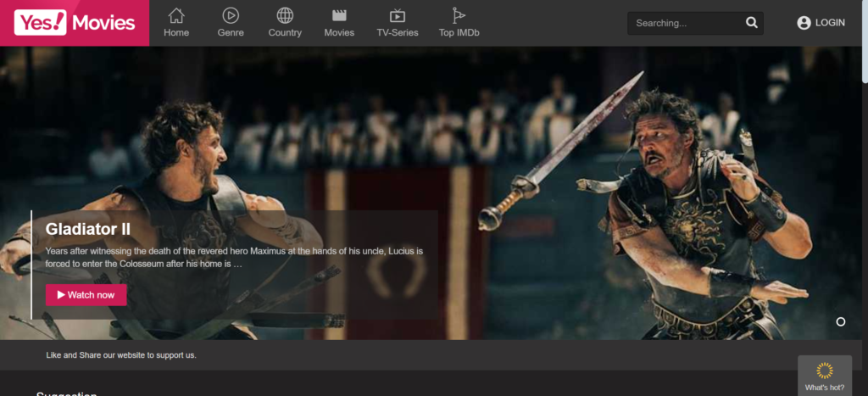Click the LOGIN user button
868x396 pixels.
click(x=821, y=23)
